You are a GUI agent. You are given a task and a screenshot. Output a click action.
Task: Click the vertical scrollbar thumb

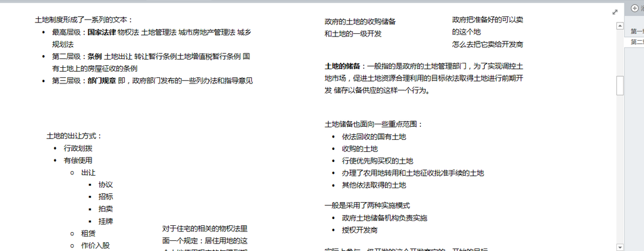(x=620, y=85)
